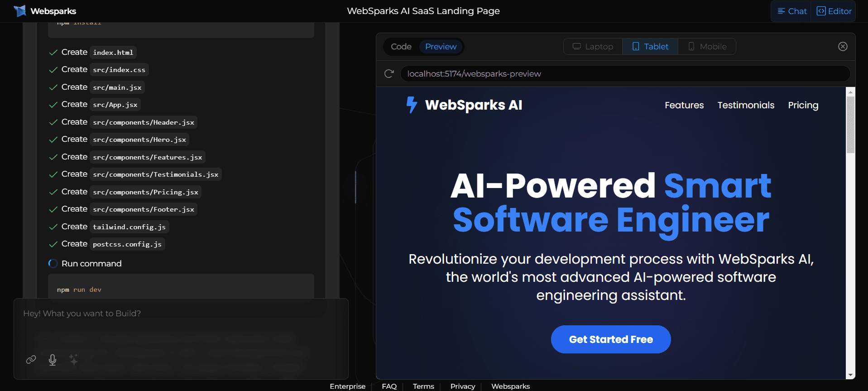The height and width of the screenshot is (391, 868).
Task: Switch to the Editor view
Action: 834,11
